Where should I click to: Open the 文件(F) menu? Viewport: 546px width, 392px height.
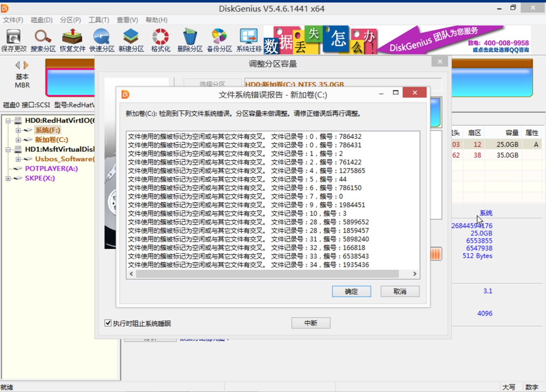13,20
